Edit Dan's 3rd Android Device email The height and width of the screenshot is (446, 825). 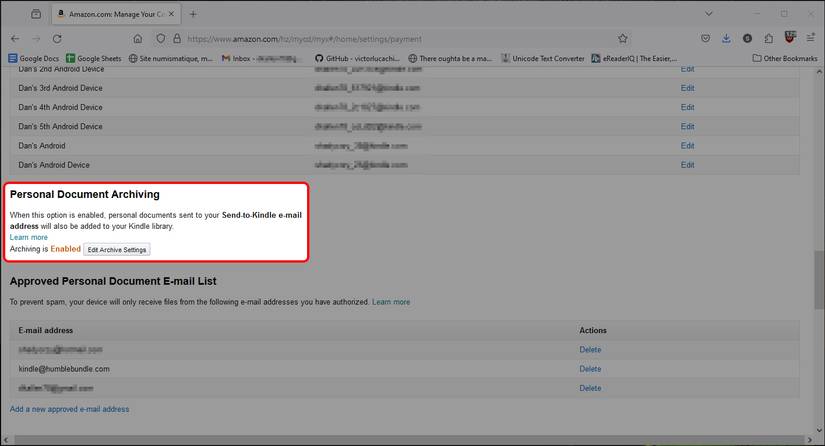point(687,88)
